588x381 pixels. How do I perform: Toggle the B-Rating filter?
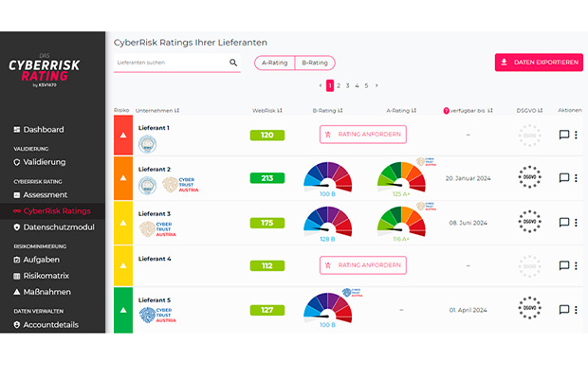click(x=314, y=63)
